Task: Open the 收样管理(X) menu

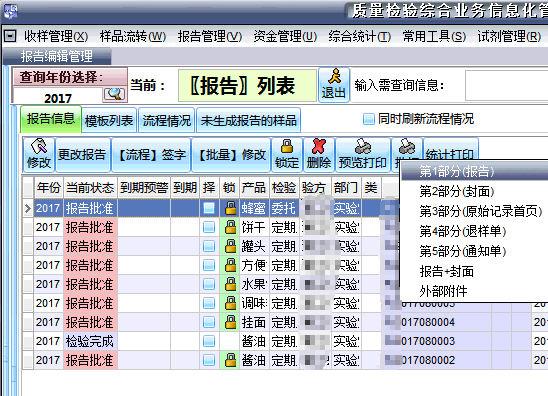Action: point(56,36)
